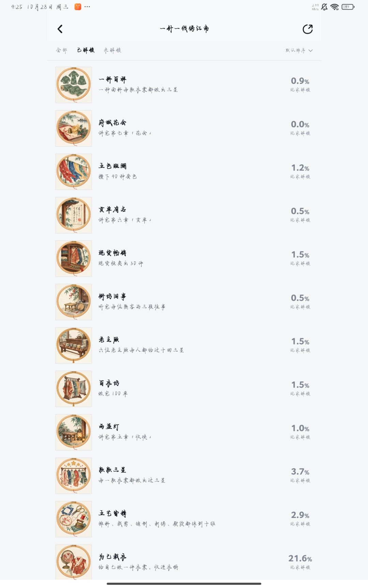Open the 现货畅销 wardrobe badge icon

click(x=74, y=259)
